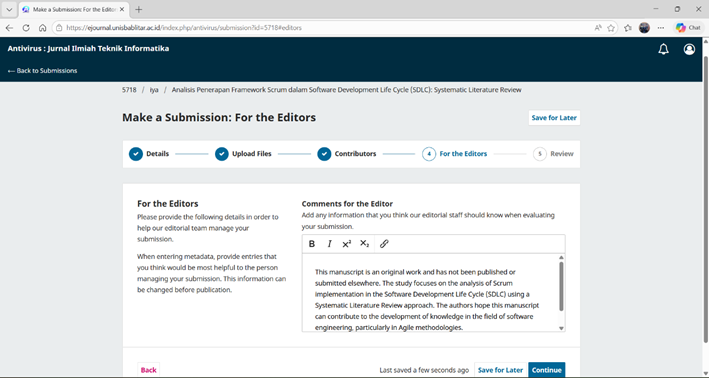Go to the Review step
The height and width of the screenshot is (378, 709).
[x=553, y=154]
